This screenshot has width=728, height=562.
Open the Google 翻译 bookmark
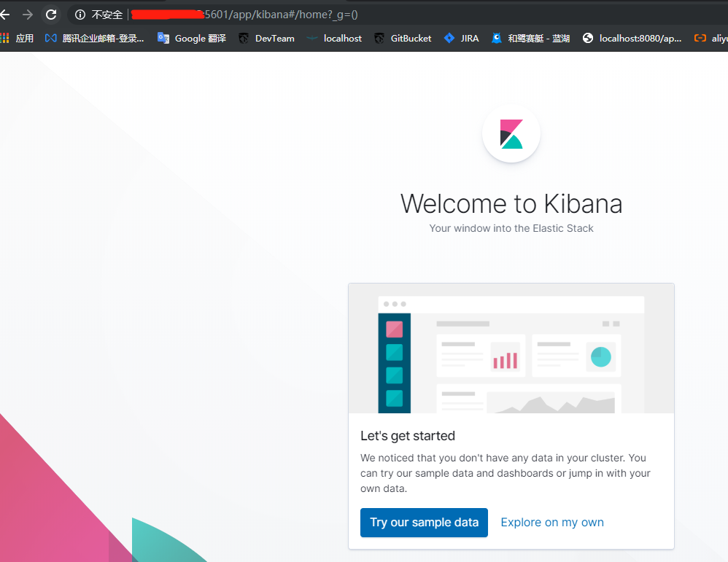(x=191, y=38)
